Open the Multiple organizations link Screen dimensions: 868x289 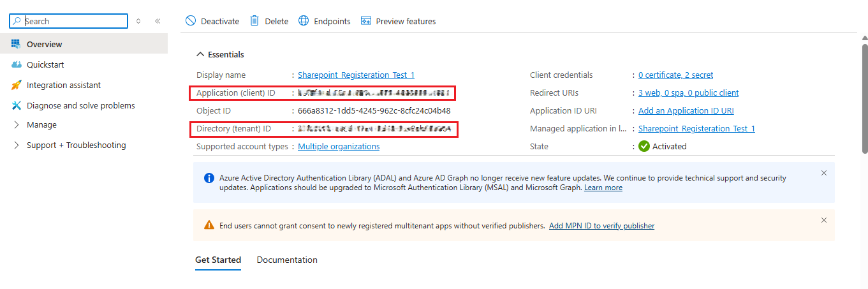tap(339, 146)
